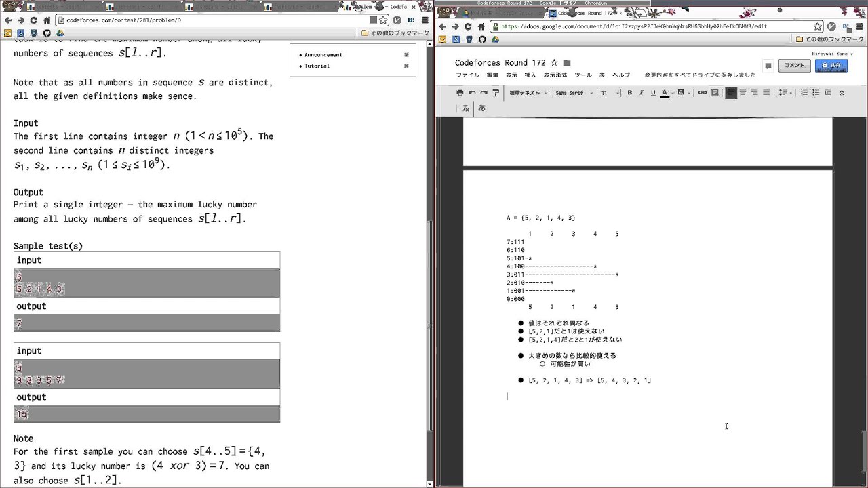Click the Announcement link on Codeforces

(323, 54)
